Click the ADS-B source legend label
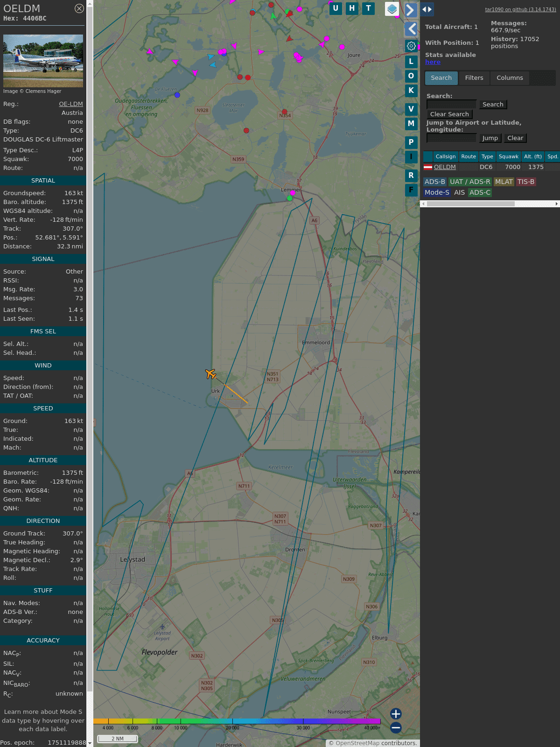Screen dimensions: 560x747 coord(435,182)
